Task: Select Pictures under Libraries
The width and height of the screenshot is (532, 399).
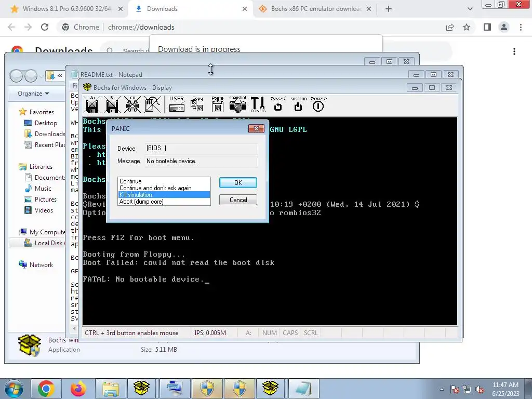Action: [41, 199]
